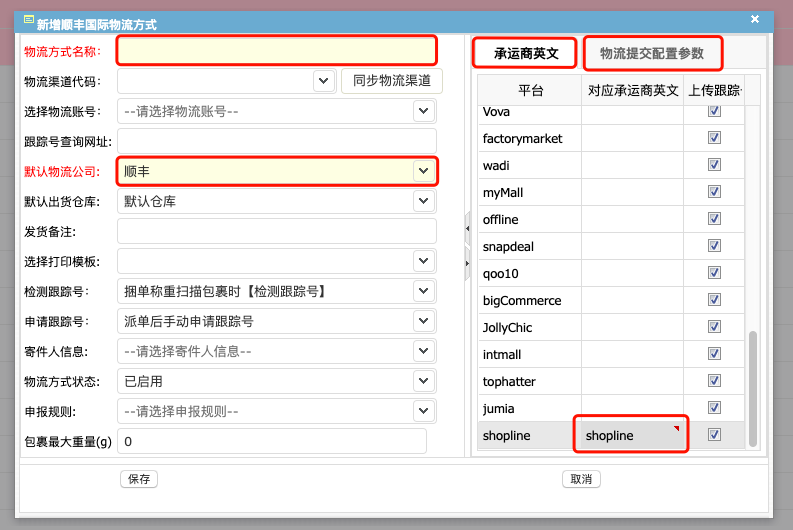Select the intmall platform cell
Viewport: 793px width, 530px height.
pos(530,355)
